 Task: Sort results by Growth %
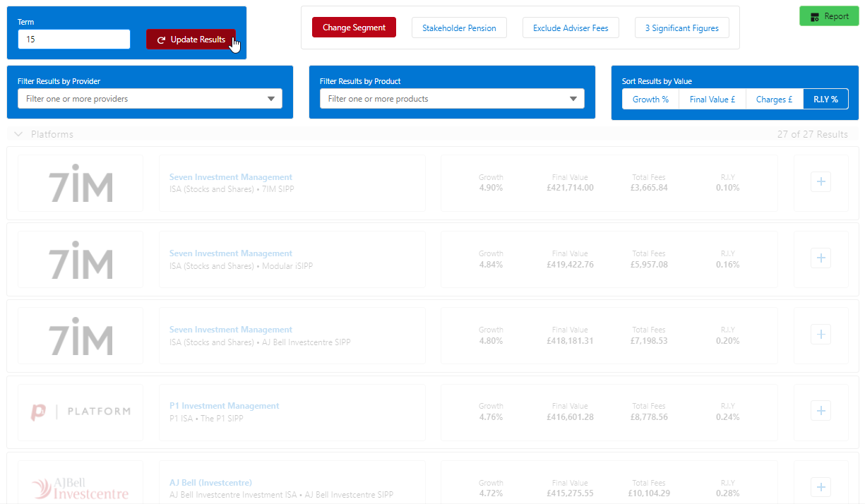pos(650,100)
